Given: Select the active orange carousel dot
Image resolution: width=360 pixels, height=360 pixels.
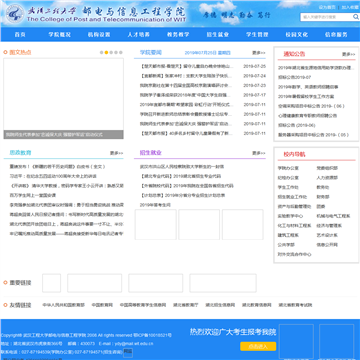Looking at the screenshot, I should click(106, 52).
